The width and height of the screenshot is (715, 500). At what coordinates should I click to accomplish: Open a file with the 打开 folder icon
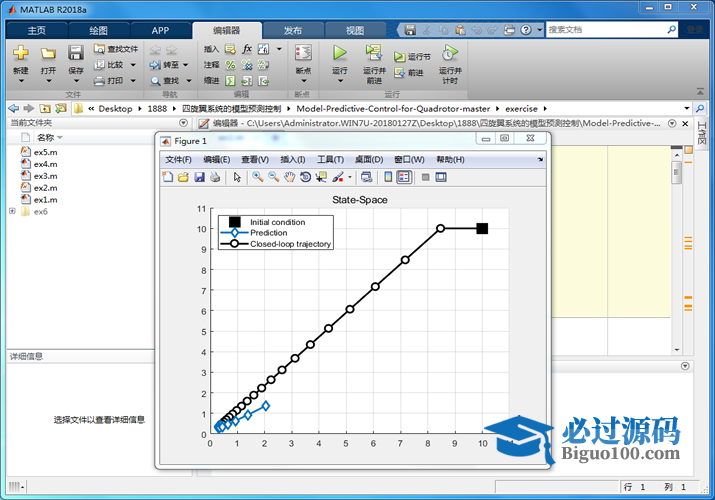48,53
